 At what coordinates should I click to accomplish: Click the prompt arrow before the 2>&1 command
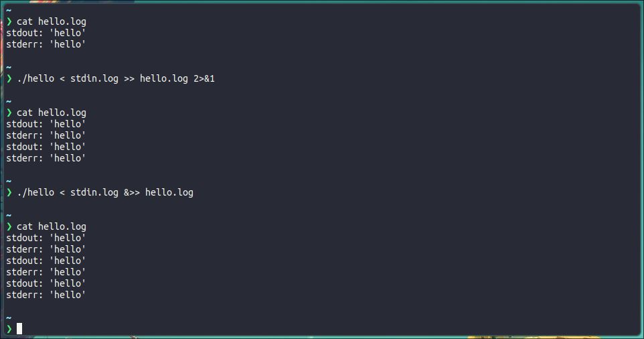(9, 78)
